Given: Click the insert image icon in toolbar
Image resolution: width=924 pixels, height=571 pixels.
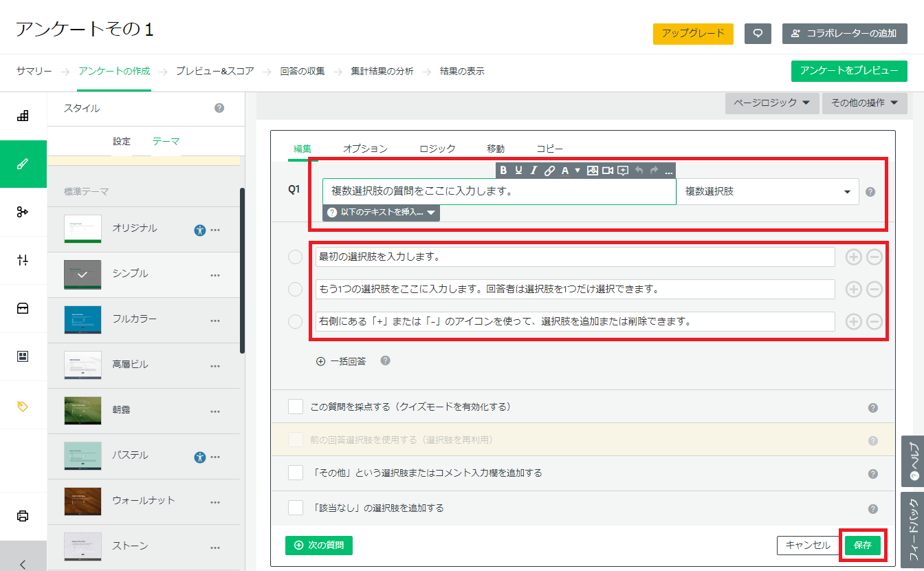Looking at the screenshot, I should (x=592, y=171).
